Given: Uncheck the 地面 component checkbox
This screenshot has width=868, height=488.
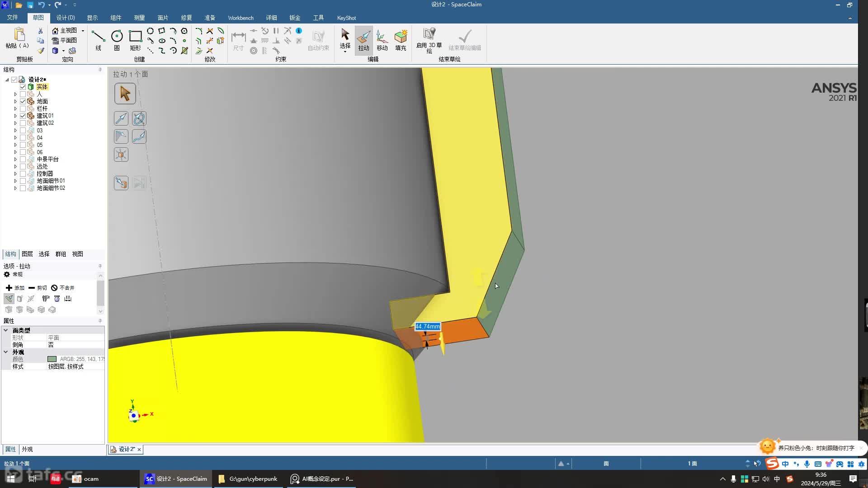Looking at the screenshot, I should point(23,101).
